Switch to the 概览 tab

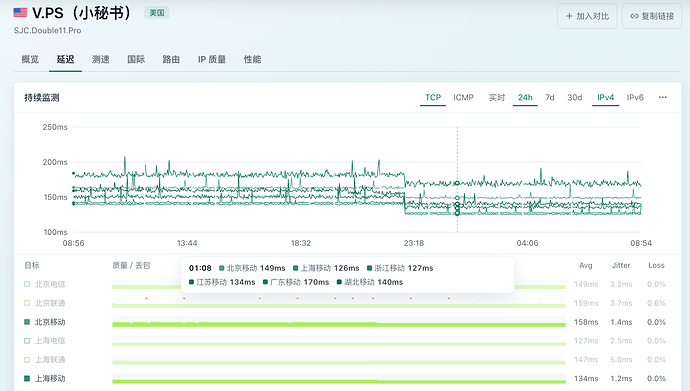pos(30,59)
